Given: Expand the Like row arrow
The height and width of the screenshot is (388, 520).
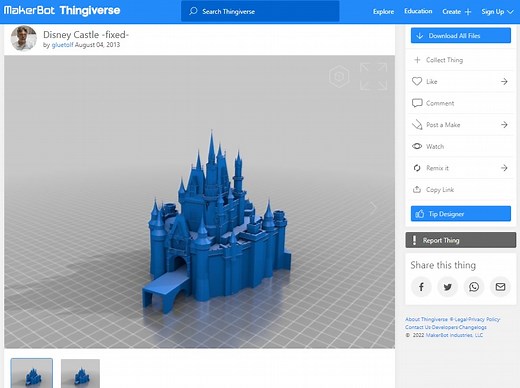Looking at the screenshot, I should pos(504,81).
